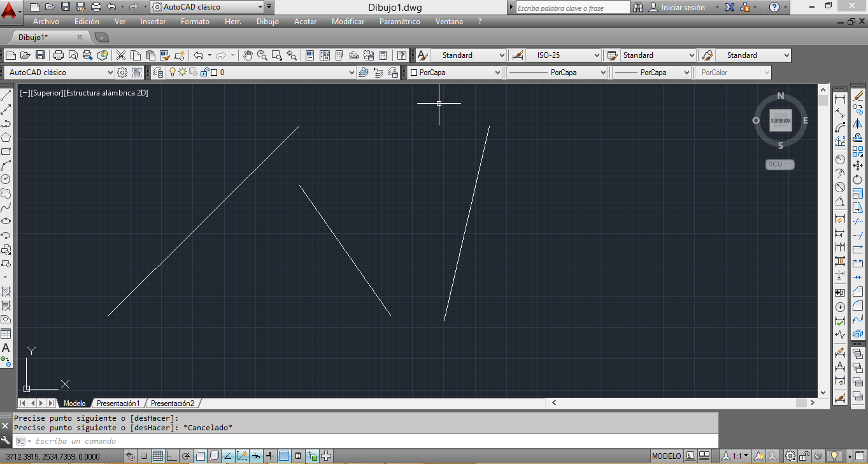Image resolution: width=868 pixels, height=464 pixels.
Task: Switch to the Presentación1 tab
Action: pos(118,403)
